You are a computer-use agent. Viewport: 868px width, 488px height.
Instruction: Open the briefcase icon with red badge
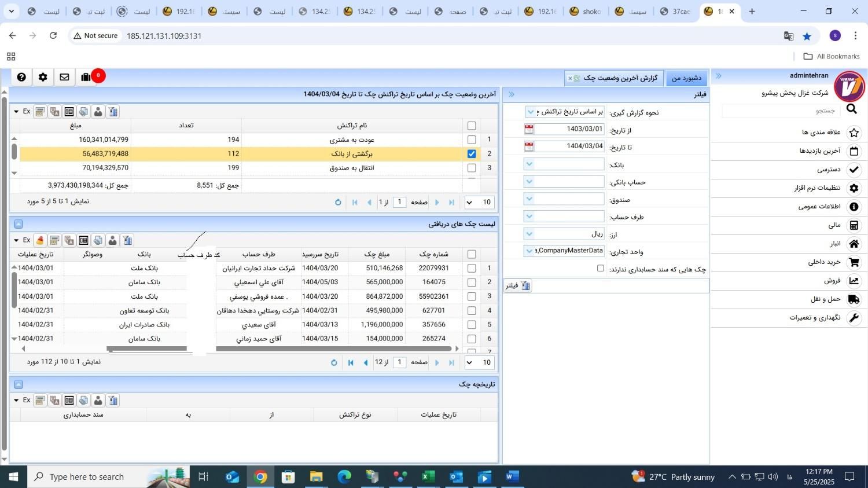point(85,76)
